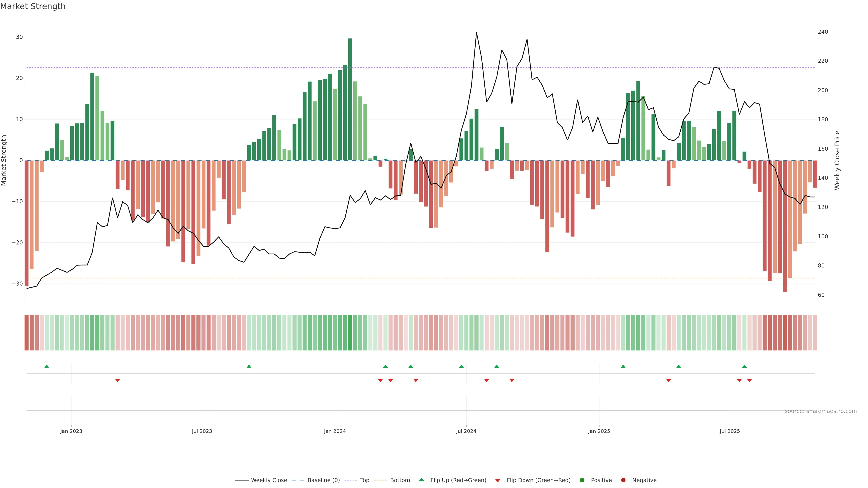Image resolution: width=868 pixels, height=488 pixels.
Task: Toggle the Weekly Close legend entry
Action: click(x=269, y=480)
